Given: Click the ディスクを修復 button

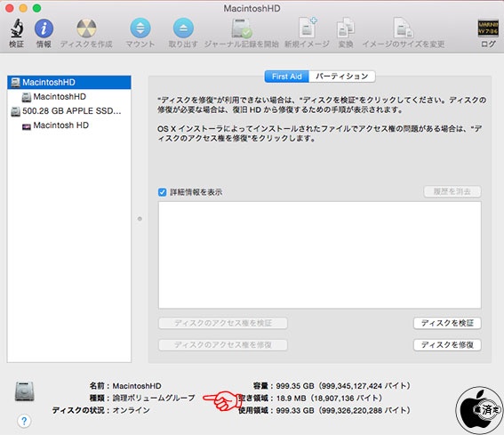Looking at the screenshot, I should click(447, 345).
